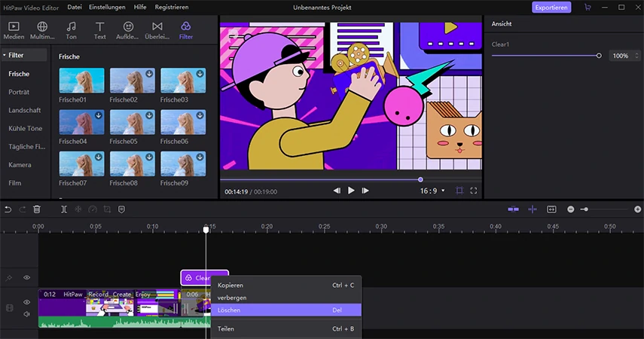Download the Frische04 filter
The height and width of the screenshot is (339, 644).
pos(99,115)
